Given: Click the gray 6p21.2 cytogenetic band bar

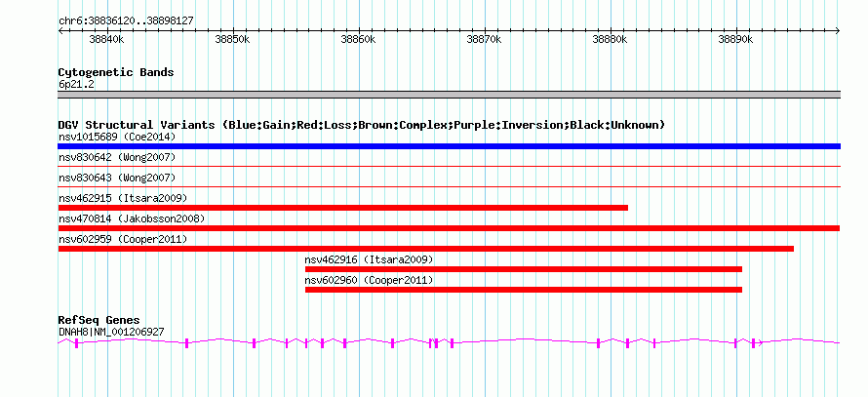Looking at the screenshot, I should coord(449,95).
